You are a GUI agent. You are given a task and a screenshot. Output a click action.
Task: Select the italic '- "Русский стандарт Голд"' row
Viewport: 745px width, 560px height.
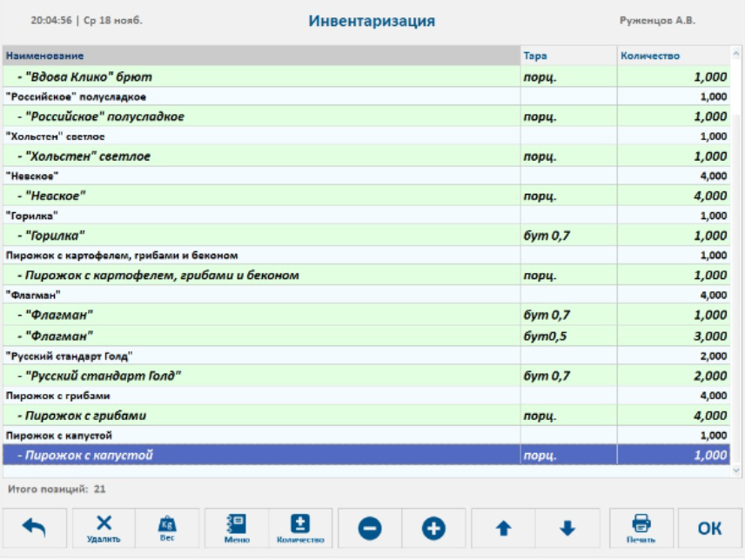(366, 376)
